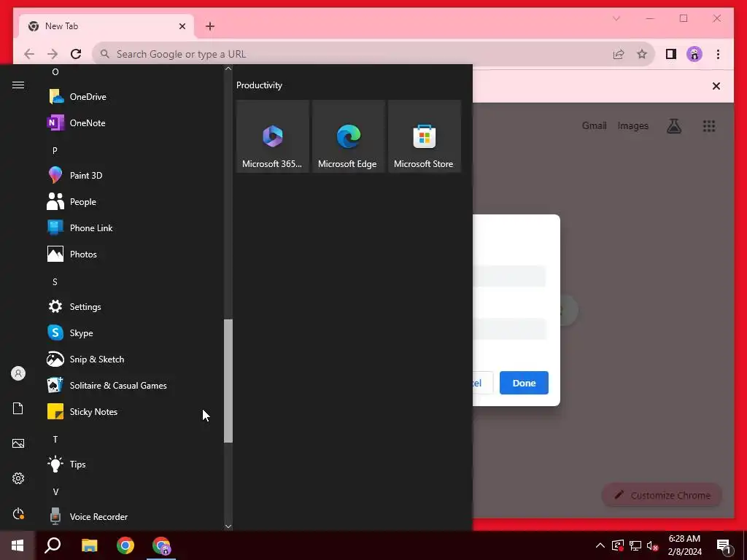Image resolution: width=747 pixels, height=560 pixels.
Task: Reload the page in Chrome
Action: [76, 54]
